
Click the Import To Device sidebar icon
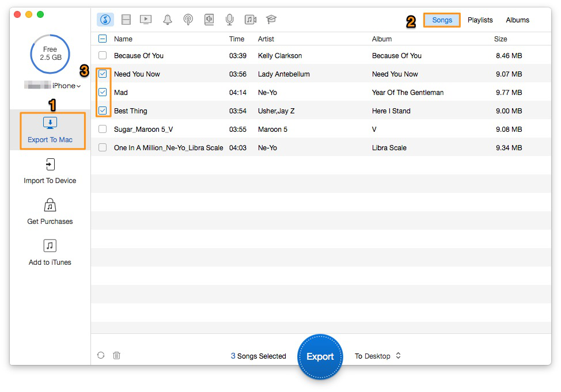coord(50,165)
